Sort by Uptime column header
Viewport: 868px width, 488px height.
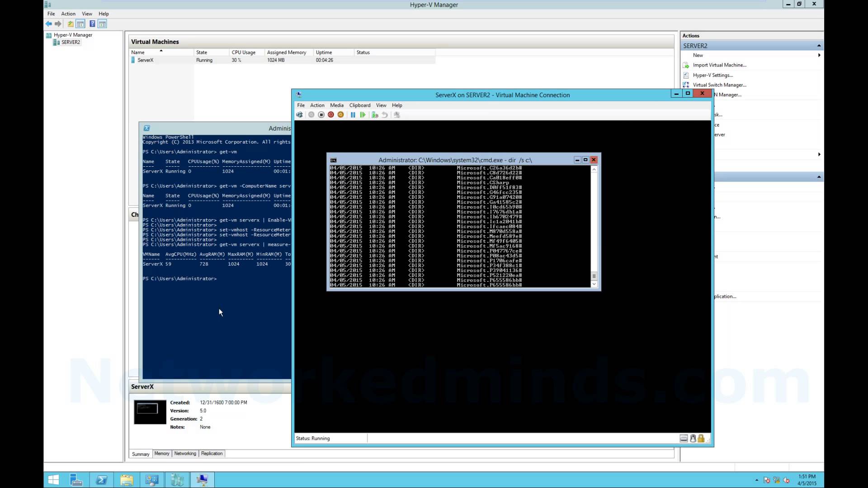point(334,52)
